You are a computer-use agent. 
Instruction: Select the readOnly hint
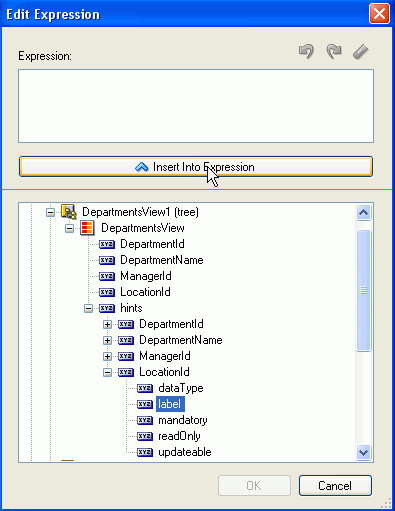coord(179,436)
